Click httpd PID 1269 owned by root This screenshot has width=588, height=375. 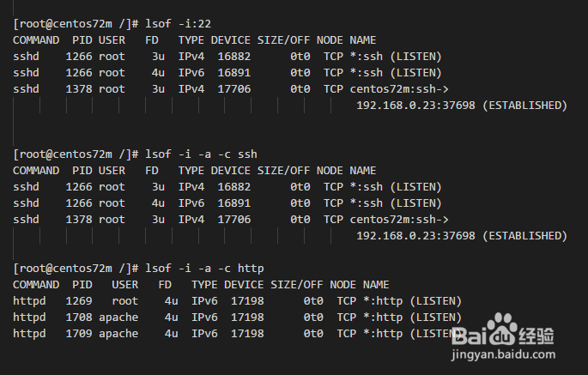79,301
